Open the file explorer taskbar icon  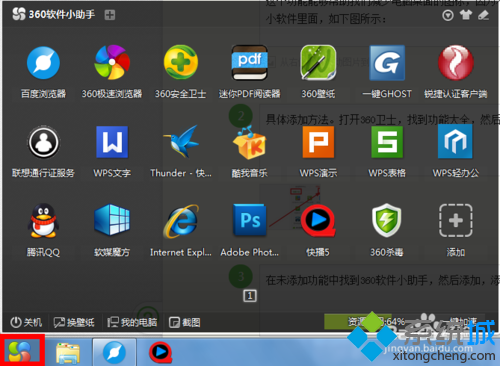pyautogui.click(x=68, y=353)
